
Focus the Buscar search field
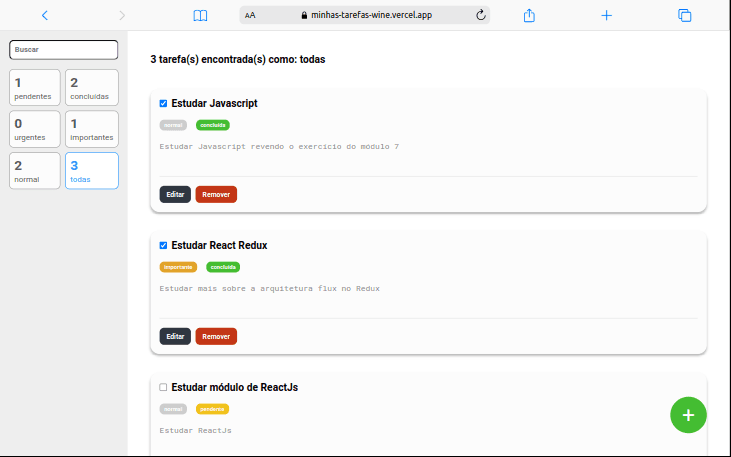(x=63, y=49)
